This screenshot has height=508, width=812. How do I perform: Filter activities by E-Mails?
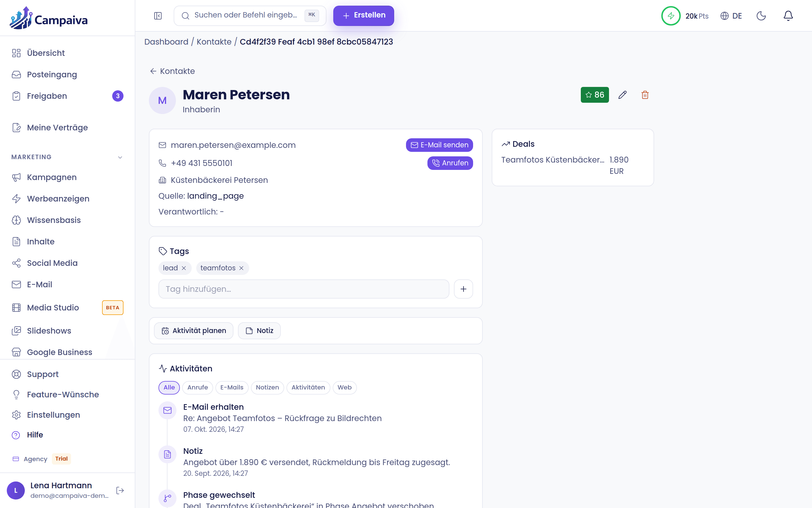pos(232,387)
